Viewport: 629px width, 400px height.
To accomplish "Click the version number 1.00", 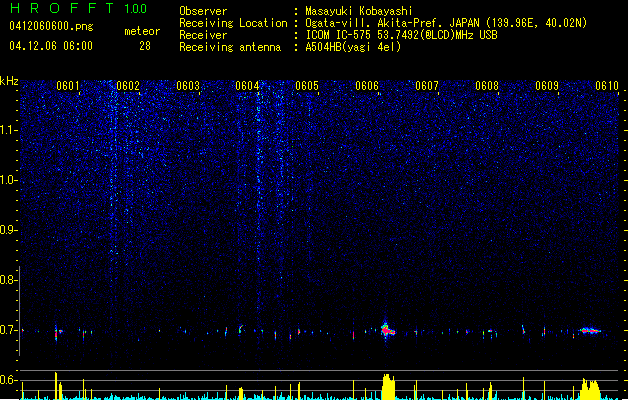I will (136, 8).
